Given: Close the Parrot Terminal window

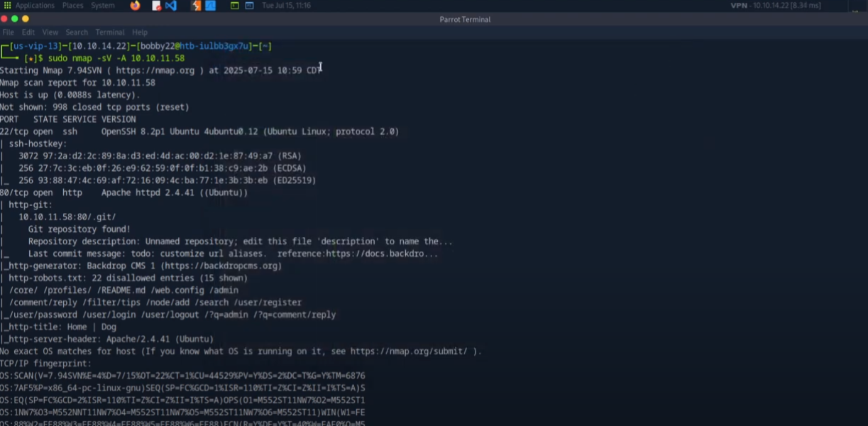Looking at the screenshot, I should pos(4,19).
